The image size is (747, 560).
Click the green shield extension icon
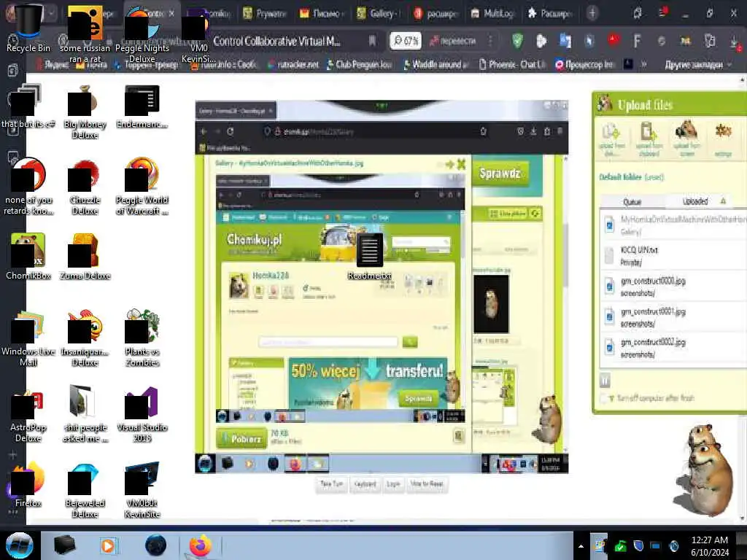point(517,41)
